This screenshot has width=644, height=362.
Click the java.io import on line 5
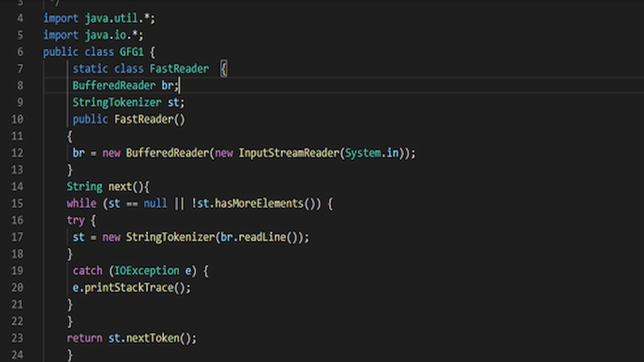[x=108, y=35]
